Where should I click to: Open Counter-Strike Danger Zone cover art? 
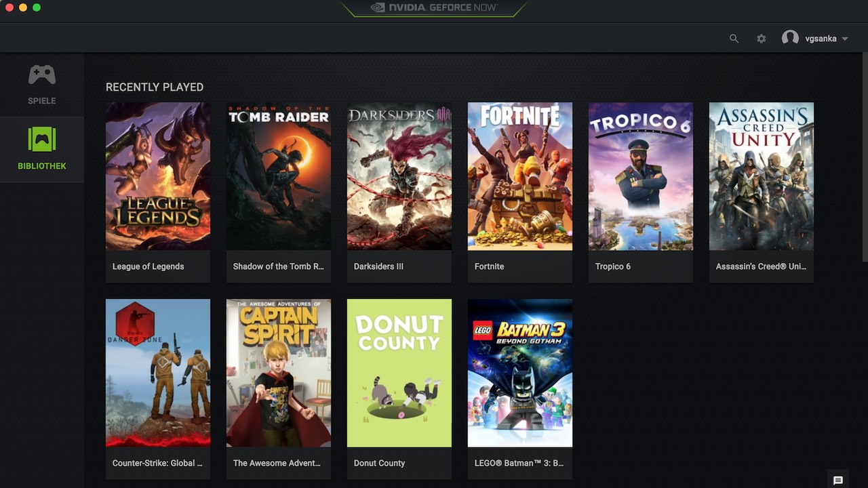point(158,373)
